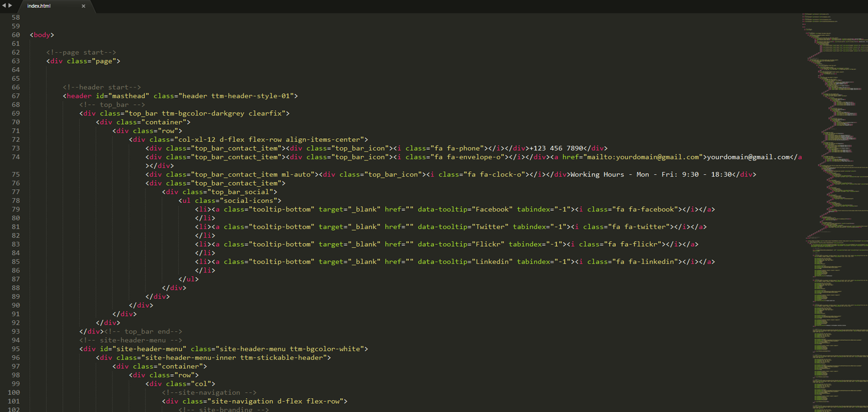Viewport: 868px width, 412px height.
Task: Click line number 101 in the gutter
Action: pos(13,401)
